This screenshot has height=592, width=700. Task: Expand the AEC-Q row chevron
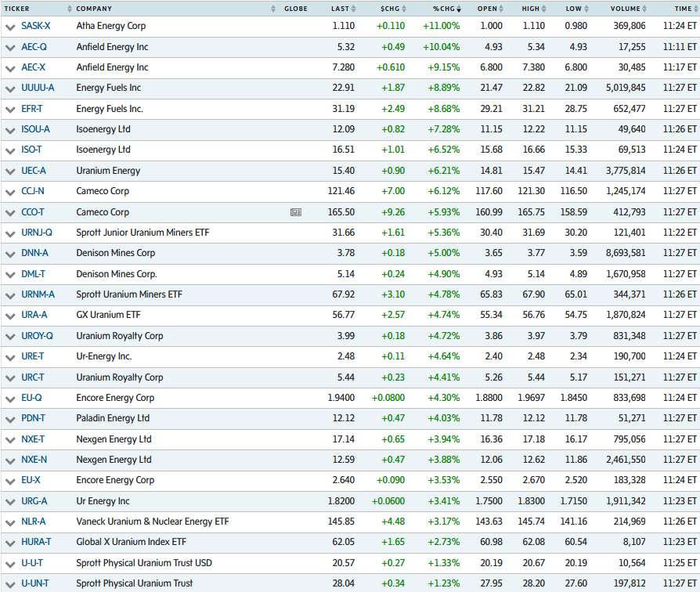(10, 48)
